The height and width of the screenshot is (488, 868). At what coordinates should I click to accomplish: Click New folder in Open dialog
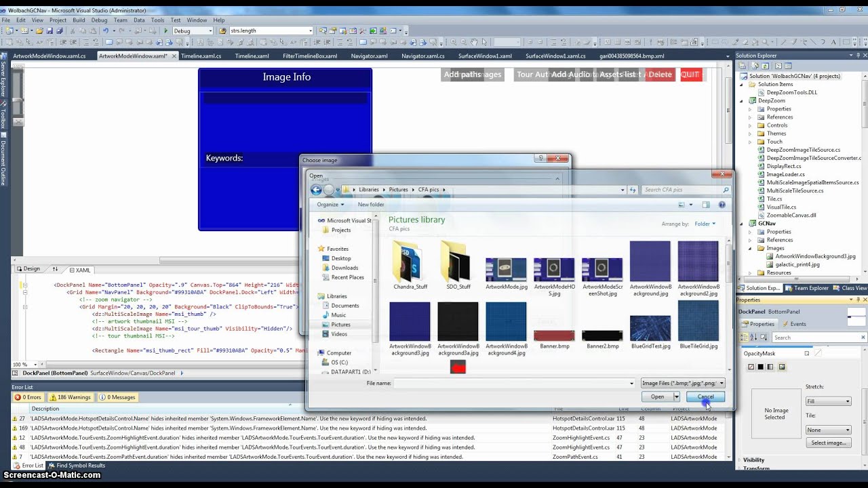371,205
